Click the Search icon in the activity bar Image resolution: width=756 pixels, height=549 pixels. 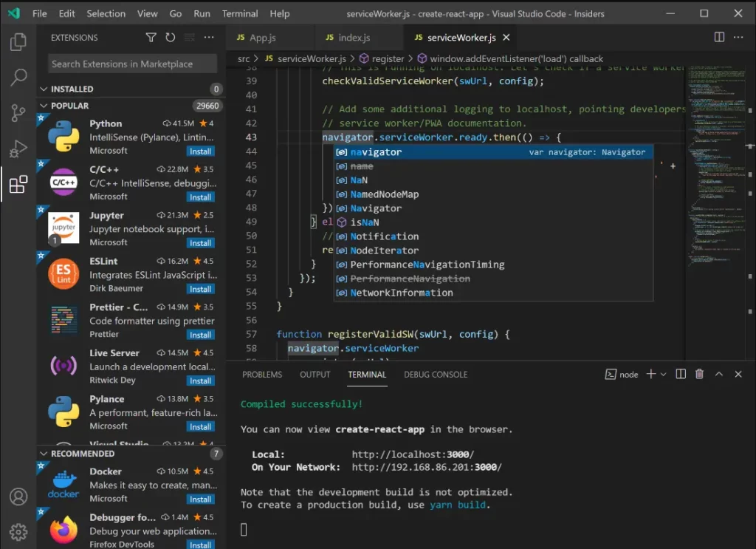point(18,77)
